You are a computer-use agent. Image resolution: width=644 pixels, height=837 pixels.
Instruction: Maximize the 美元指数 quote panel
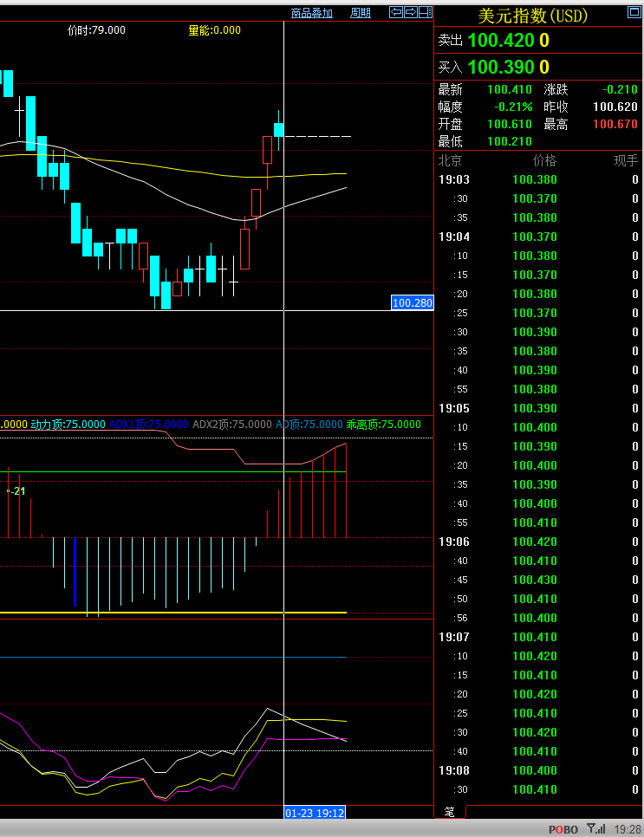coord(633,13)
